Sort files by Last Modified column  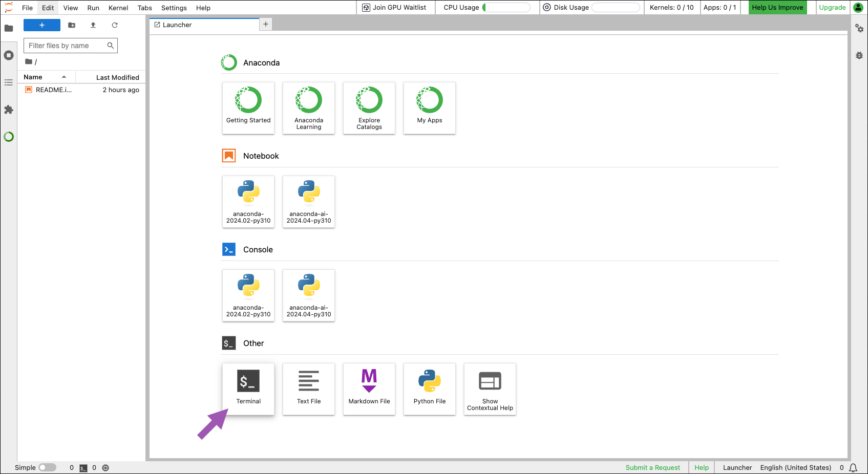(111, 77)
